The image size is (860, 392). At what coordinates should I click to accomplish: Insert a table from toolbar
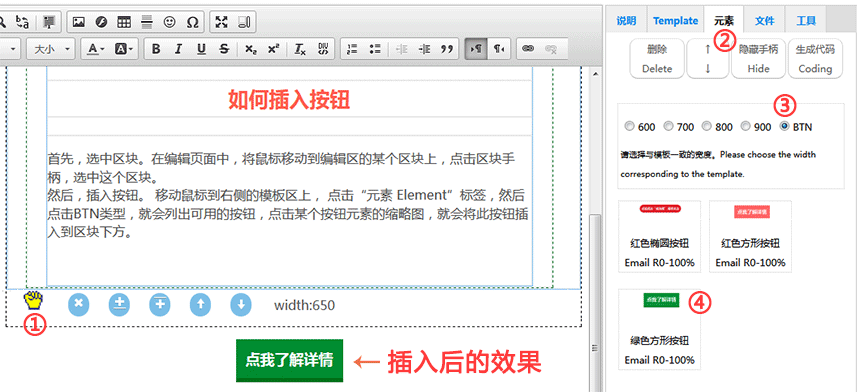[125, 22]
